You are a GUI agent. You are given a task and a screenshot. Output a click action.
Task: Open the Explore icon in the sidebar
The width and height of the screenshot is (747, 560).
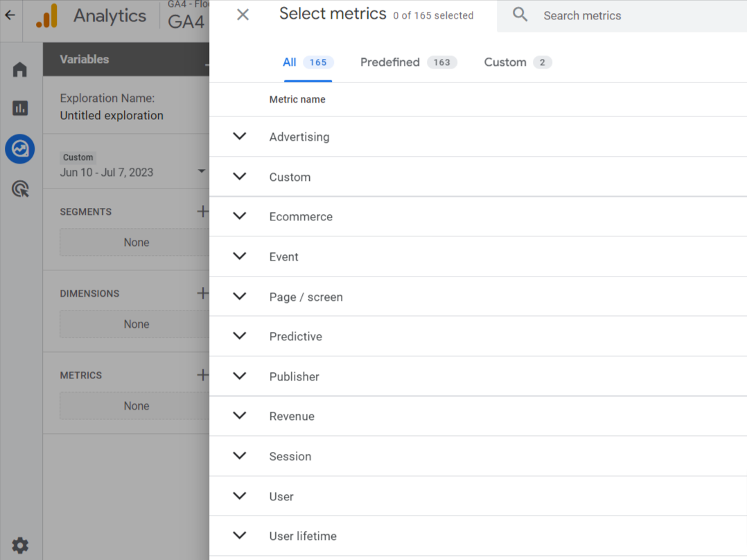[x=19, y=148]
